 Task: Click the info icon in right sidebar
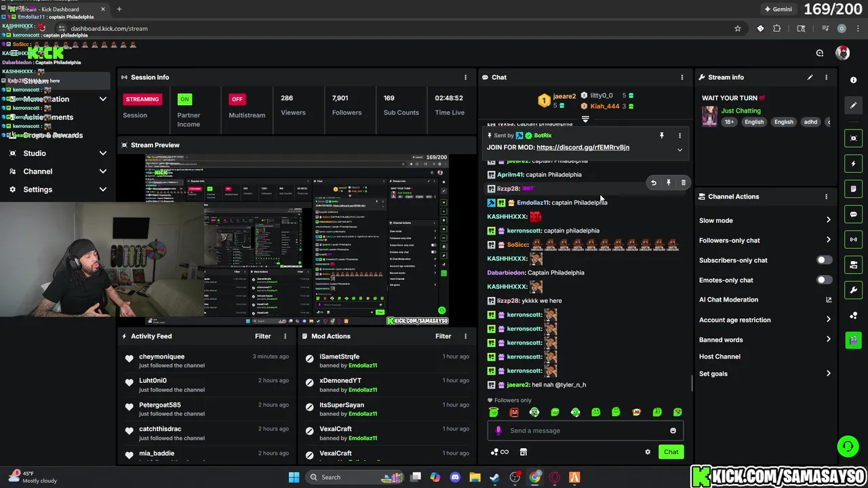click(x=854, y=80)
